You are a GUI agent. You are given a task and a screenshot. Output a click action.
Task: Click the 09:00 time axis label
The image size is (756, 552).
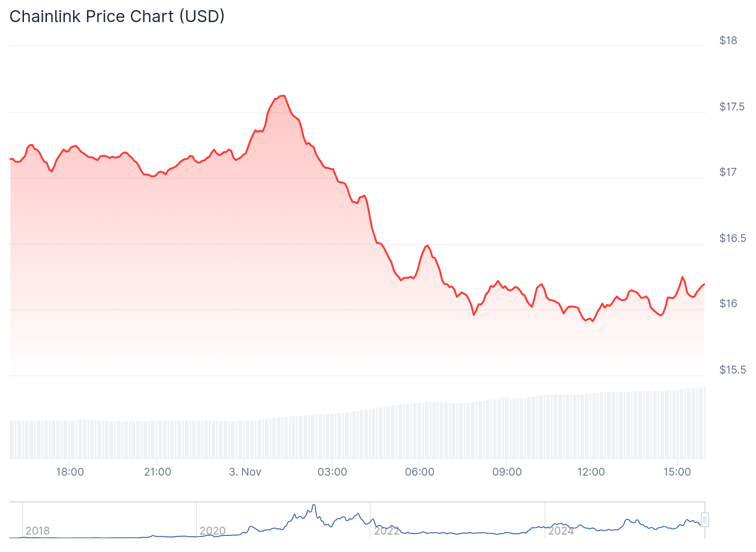pyautogui.click(x=507, y=472)
